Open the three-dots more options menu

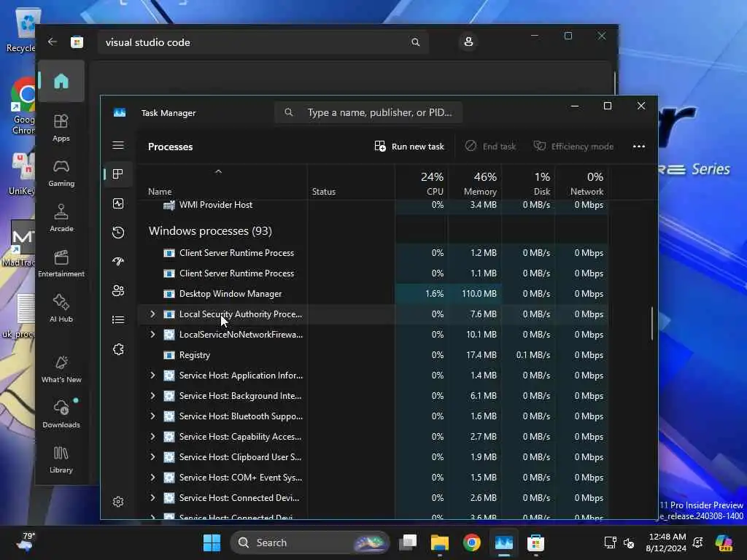pyautogui.click(x=639, y=146)
